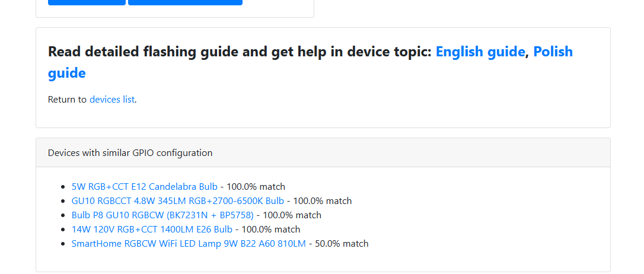Open the Polish guide link
Screen dimensions: 644x274
pyautogui.click(x=553, y=52)
